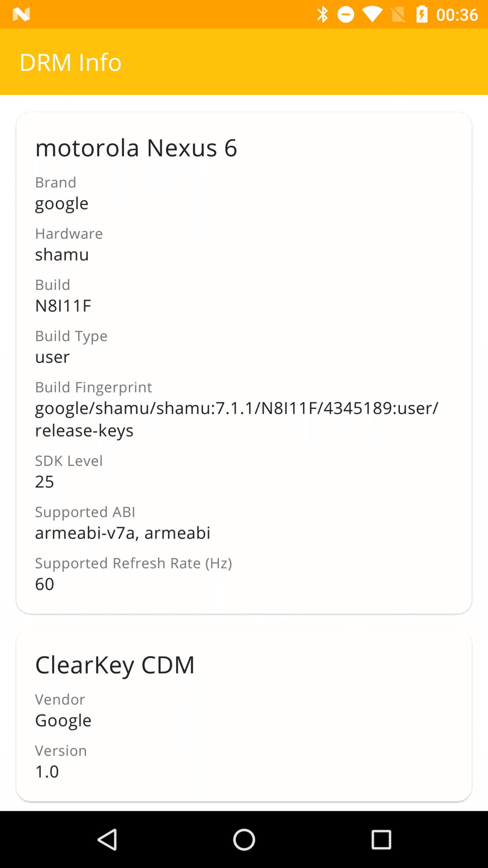Screen dimensions: 488x868
Task: Tap the Back navigation button
Action: click(x=107, y=840)
